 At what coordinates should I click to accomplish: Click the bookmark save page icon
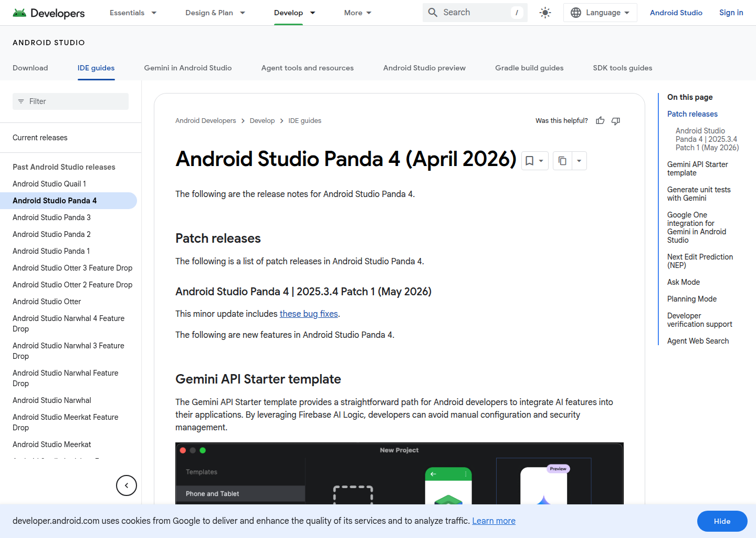pos(530,161)
